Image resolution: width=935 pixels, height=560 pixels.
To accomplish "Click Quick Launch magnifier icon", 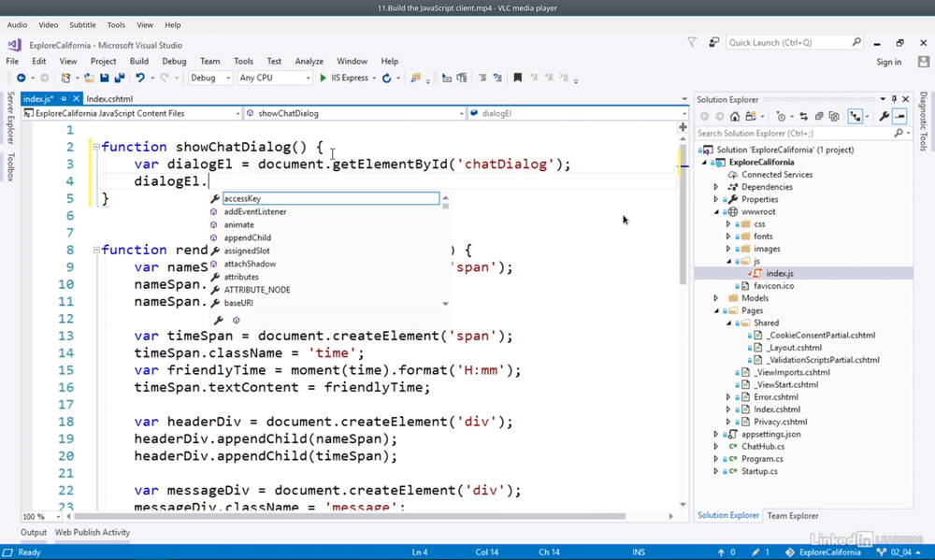I will pyautogui.click(x=856, y=42).
